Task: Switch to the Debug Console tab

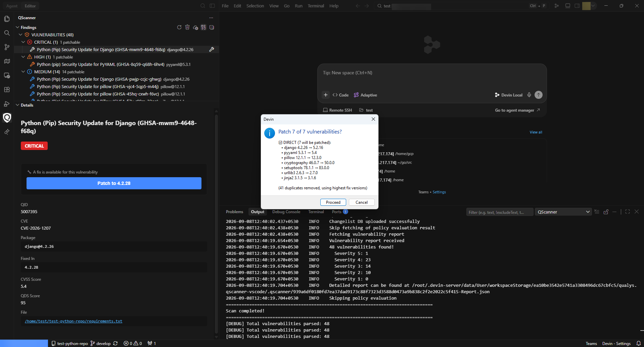Action: click(286, 212)
